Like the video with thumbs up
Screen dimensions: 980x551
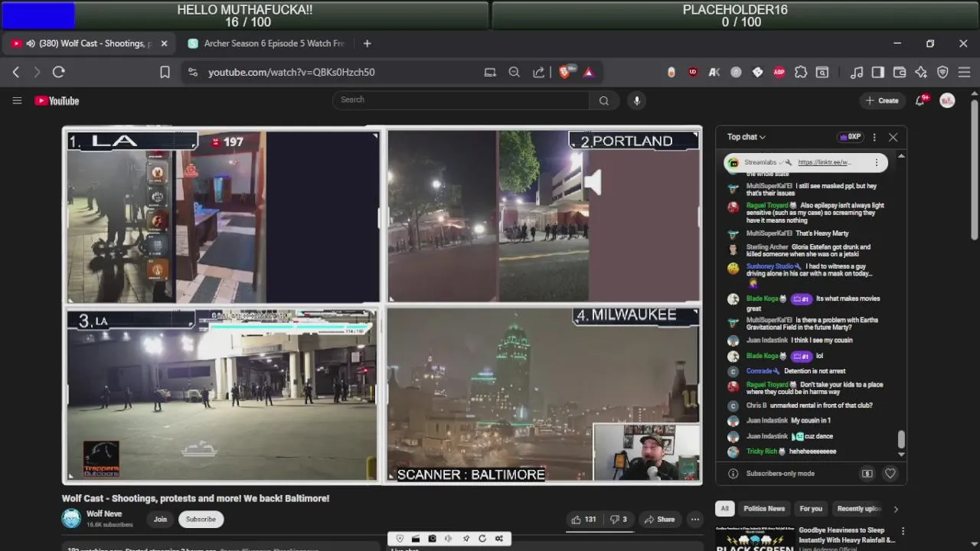(583, 519)
